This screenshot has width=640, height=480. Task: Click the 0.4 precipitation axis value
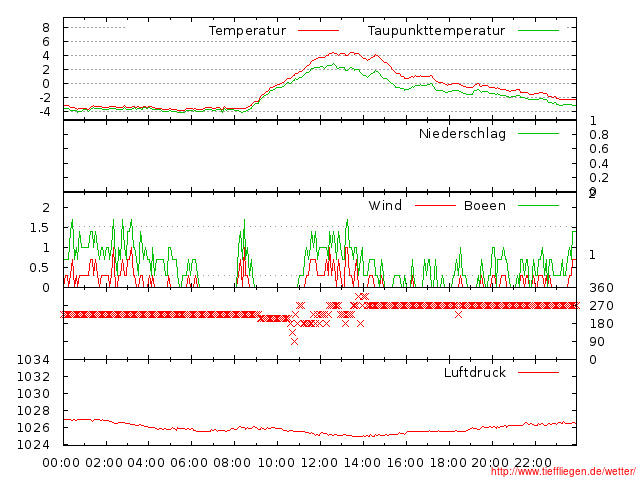(599, 164)
